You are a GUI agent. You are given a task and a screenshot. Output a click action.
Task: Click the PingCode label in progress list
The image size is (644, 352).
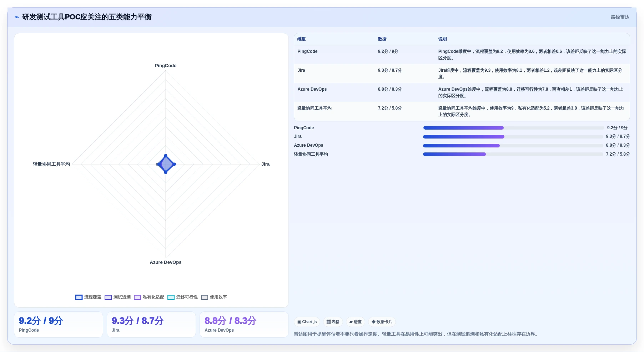(304, 128)
